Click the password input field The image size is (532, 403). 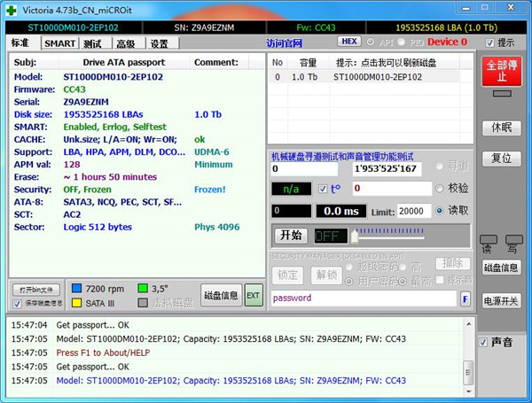point(364,298)
